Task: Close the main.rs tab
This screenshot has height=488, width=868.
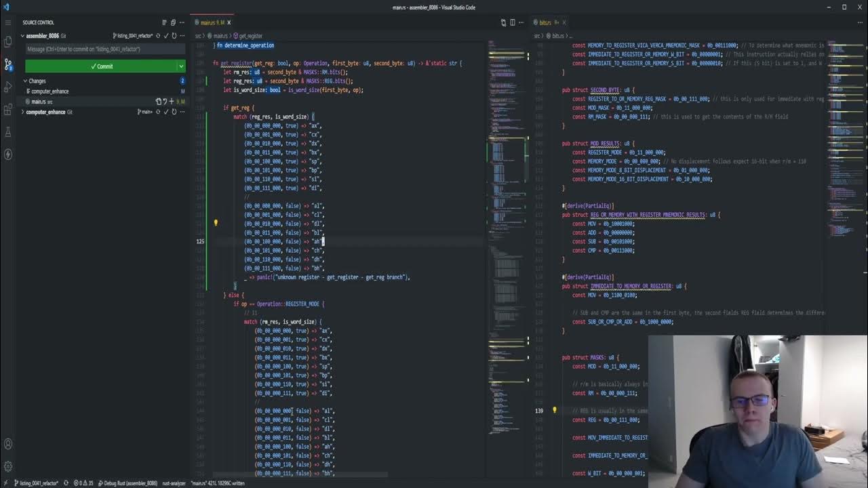Action: pos(229,22)
